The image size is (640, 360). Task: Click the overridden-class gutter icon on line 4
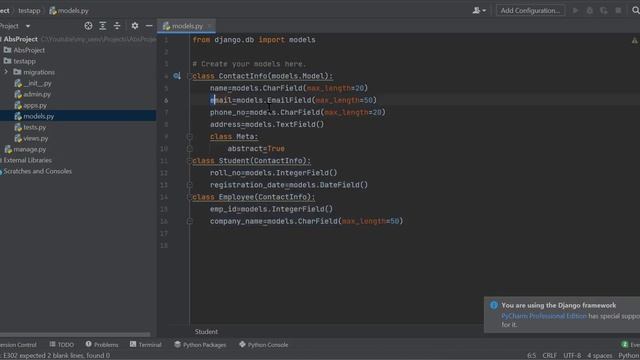point(177,76)
